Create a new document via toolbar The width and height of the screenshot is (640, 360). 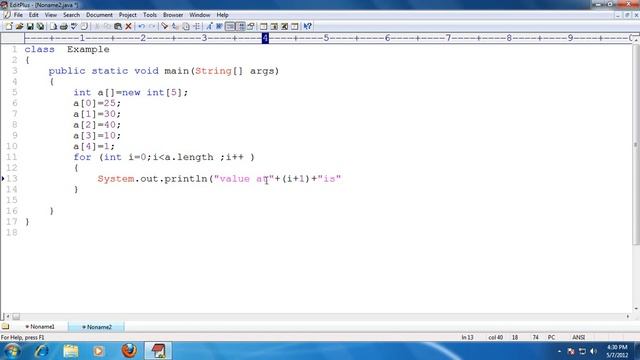[x=9, y=27]
